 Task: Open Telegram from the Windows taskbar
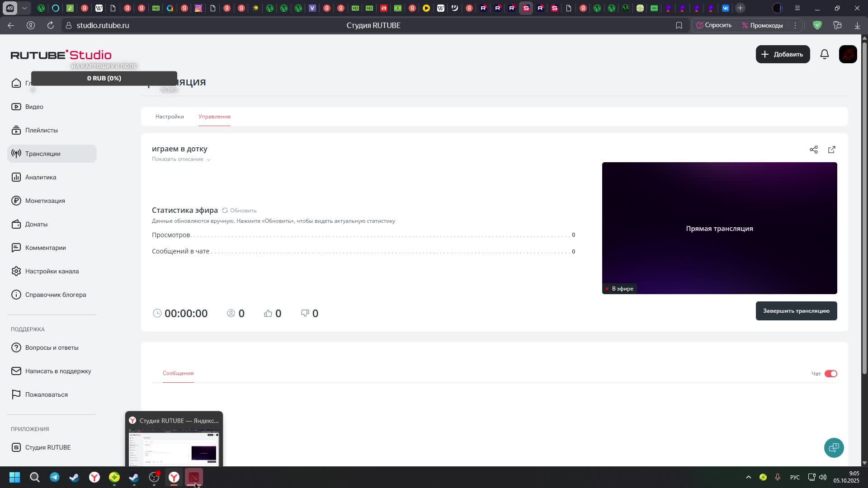[x=55, y=477]
